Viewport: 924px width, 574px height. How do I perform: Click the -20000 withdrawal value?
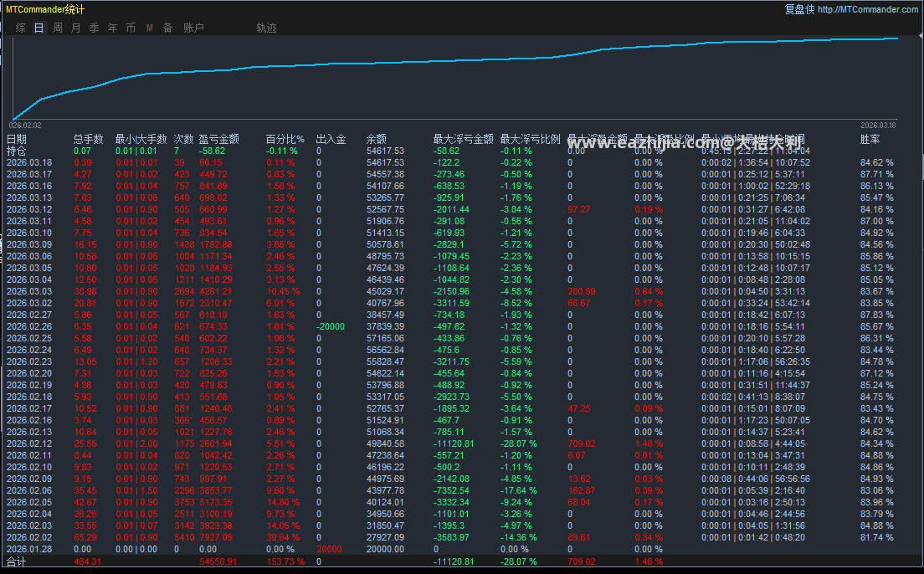[x=331, y=326]
